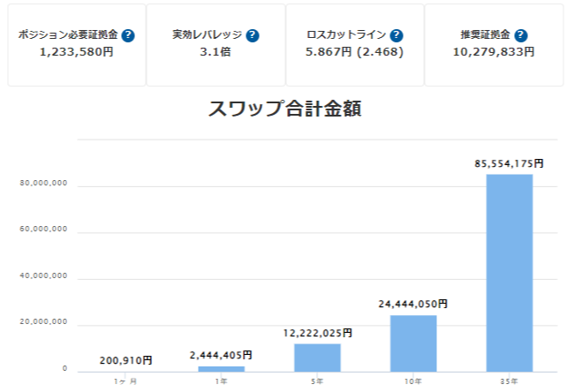This screenshot has height=392, width=567.
Task: Click the 200,910円 data label
Action: click(x=124, y=360)
